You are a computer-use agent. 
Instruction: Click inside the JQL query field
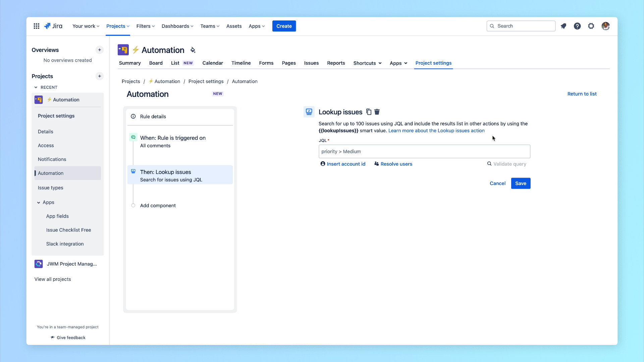[x=424, y=152]
